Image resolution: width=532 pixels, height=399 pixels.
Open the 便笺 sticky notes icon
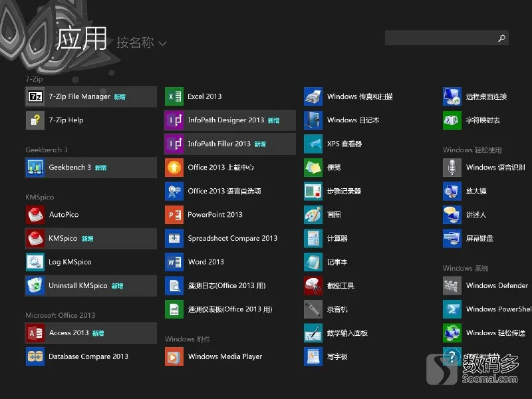pos(313,168)
